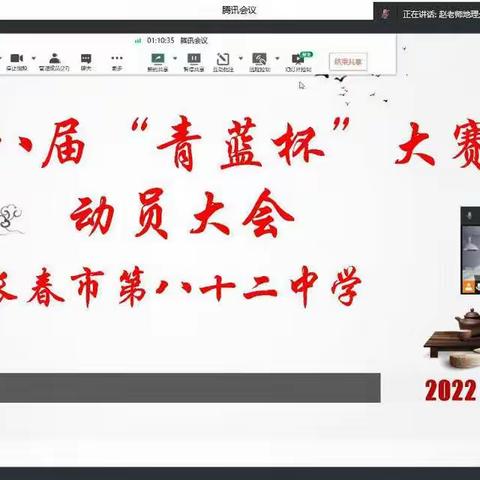Click the red 结束共享 end sharing button
The height and width of the screenshot is (480, 480).
coord(348,62)
